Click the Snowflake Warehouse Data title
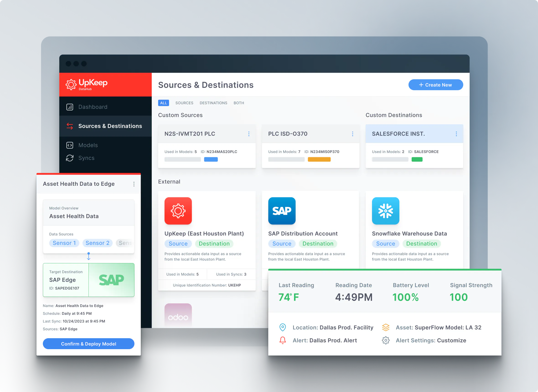 click(409, 234)
